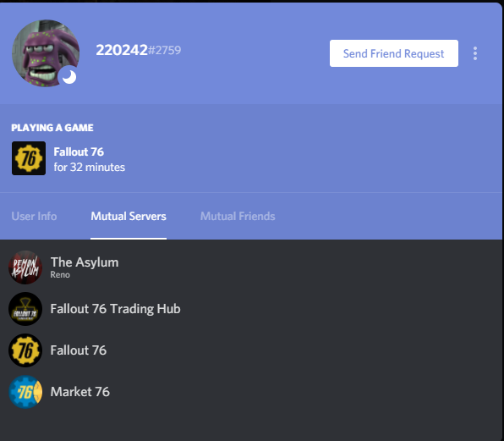The width and height of the screenshot is (504, 441).
Task: Select the Mutual Servers tab
Action: click(129, 216)
